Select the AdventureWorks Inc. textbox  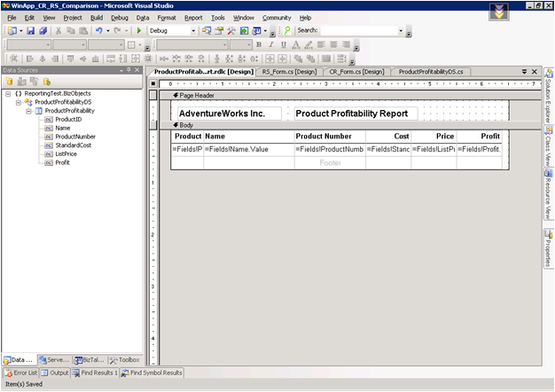(230, 114)
